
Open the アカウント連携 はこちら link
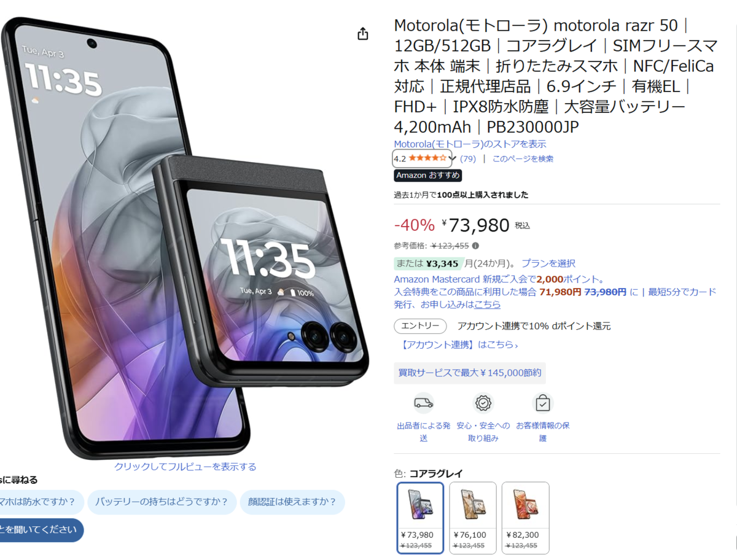[459, 345]
